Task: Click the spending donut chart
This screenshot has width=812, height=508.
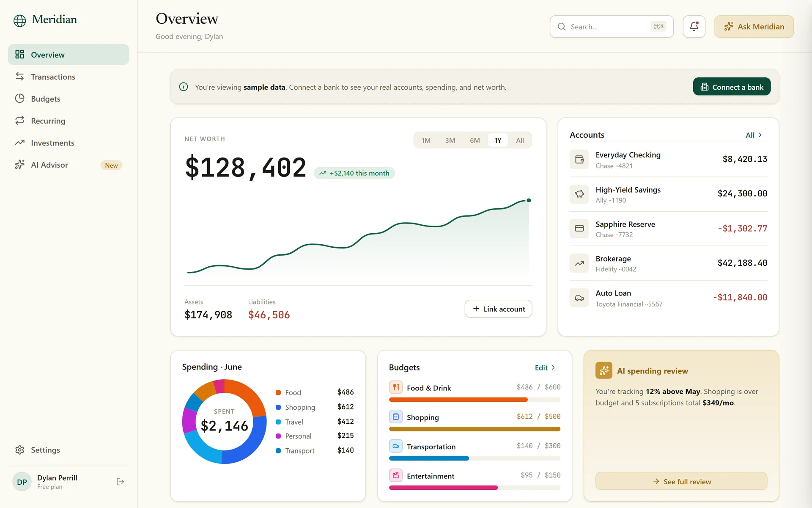Action: point(224,422)
